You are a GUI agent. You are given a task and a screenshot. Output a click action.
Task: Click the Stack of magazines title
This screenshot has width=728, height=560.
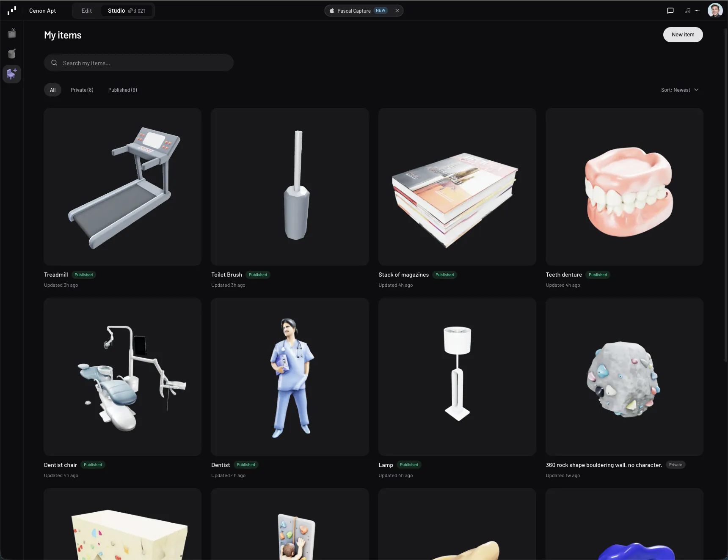coord(404,275)
